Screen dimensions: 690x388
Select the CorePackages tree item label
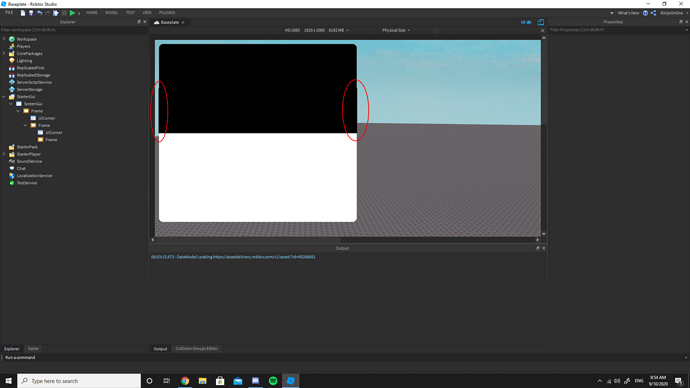tap(29, 54)
